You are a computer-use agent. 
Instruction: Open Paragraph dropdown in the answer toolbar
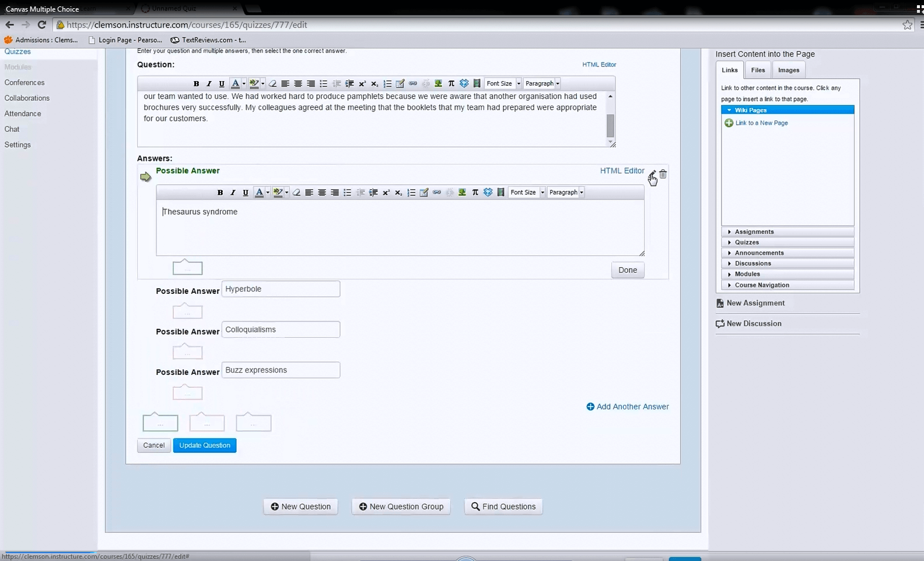point(566,192)
